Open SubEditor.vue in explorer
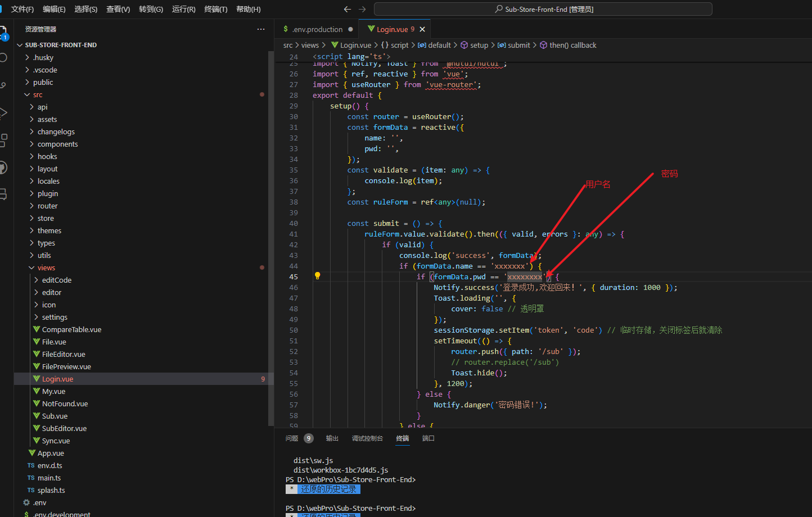Image resolution: width=812 pixels, height=517 pixels. pos(64,428)
